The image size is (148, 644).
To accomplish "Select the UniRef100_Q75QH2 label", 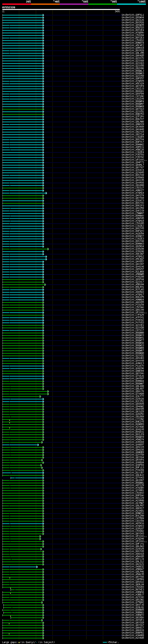I will [133, 602].
